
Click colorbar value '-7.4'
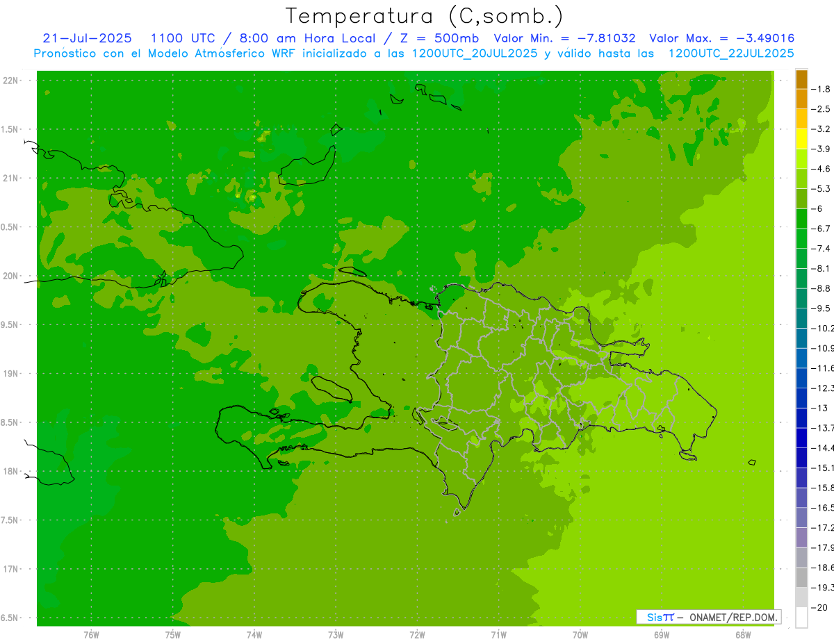click(x=821, y=249)
